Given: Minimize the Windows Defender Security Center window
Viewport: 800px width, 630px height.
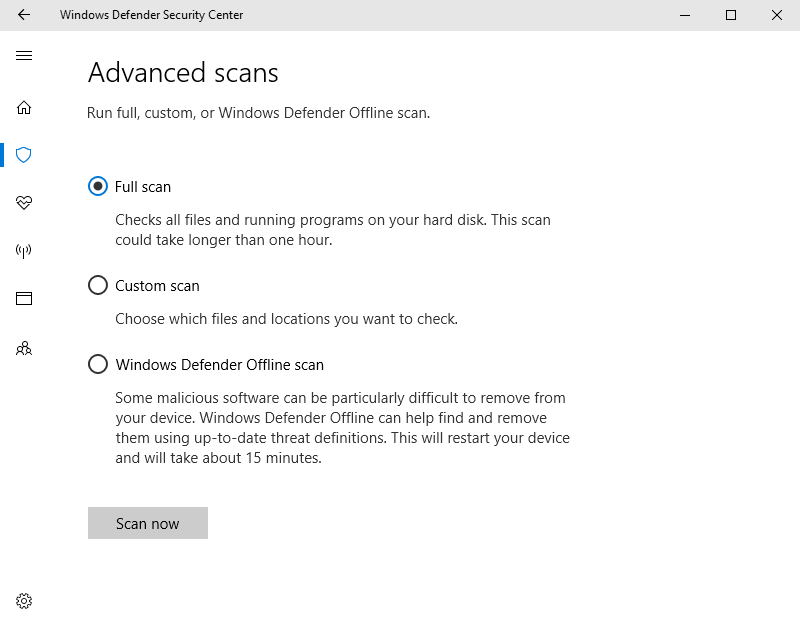Looking at the screenshot, I should pos(685,15).
